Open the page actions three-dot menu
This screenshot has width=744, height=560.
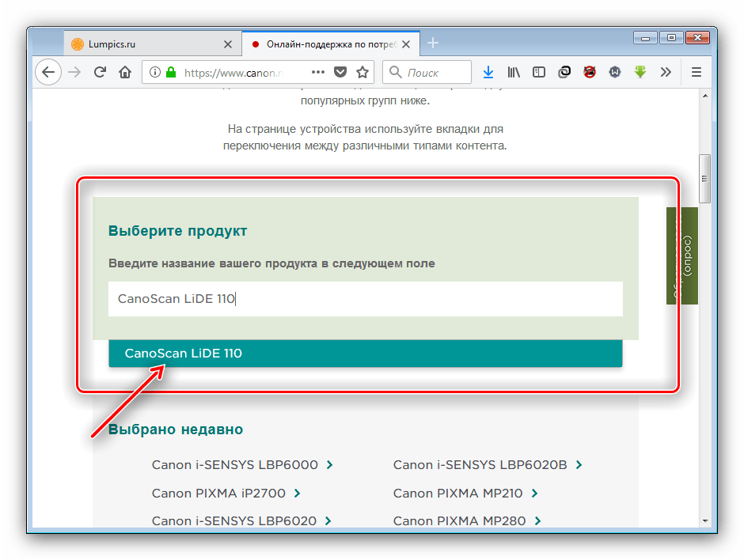click(318, 72)
